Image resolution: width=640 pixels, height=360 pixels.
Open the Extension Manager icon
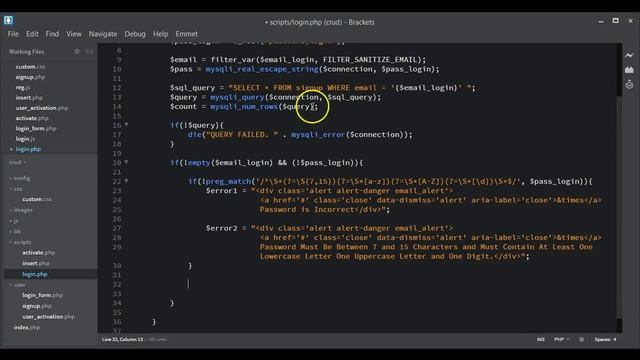[629, 70]
